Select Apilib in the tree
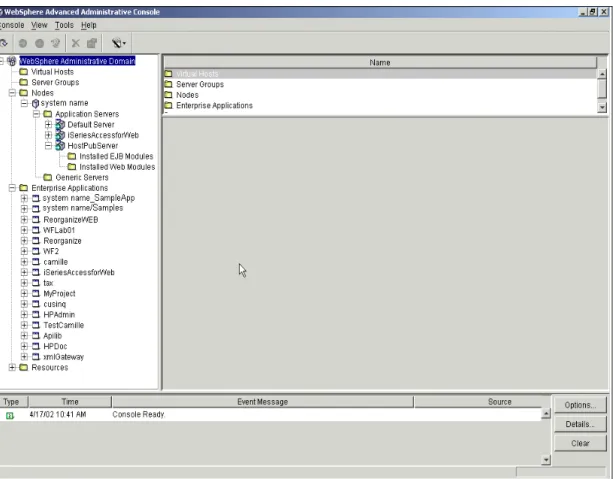Screen dimensions: 613x479 coord(52,336)
